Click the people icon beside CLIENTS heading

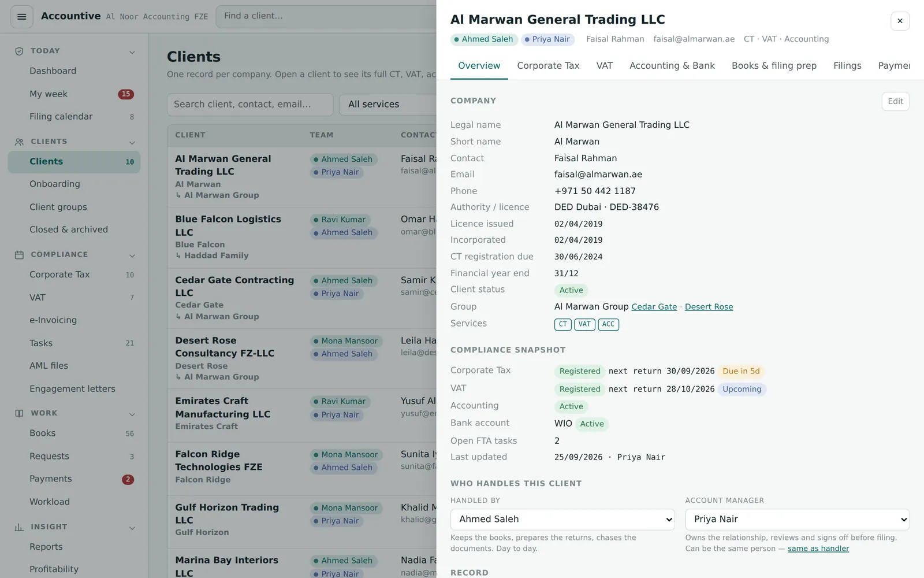(x=19, y=142)
